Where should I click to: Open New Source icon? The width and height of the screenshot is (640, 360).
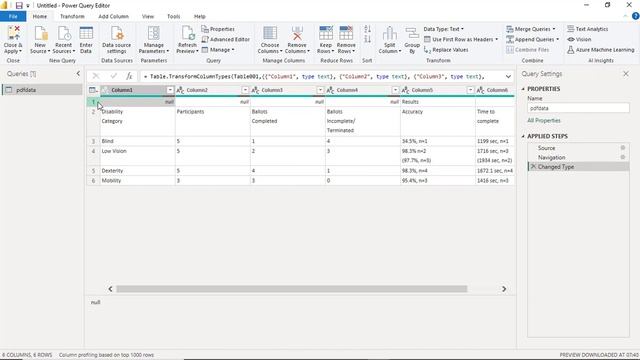pyautogui.click(x=40, y=33)
